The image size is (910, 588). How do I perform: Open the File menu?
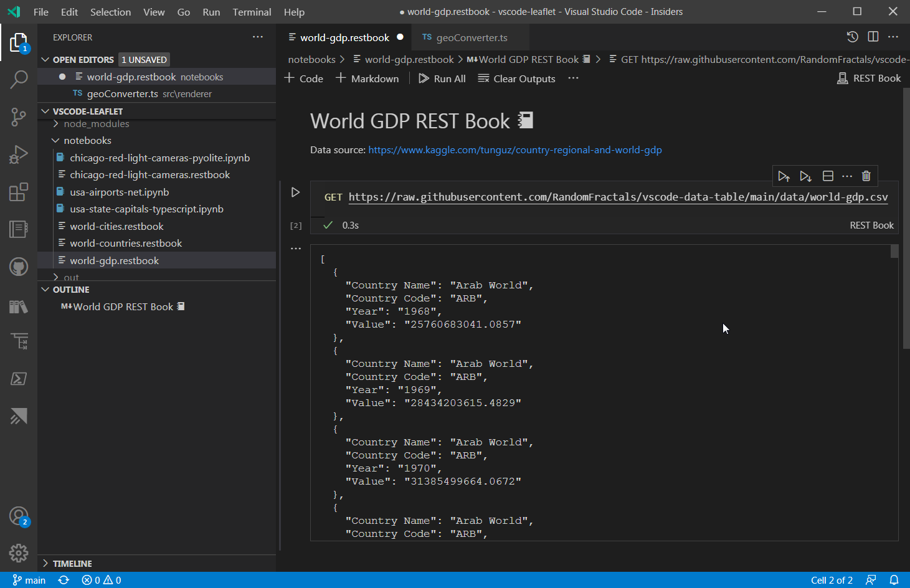pyautogui.click(x=41, y=12)
